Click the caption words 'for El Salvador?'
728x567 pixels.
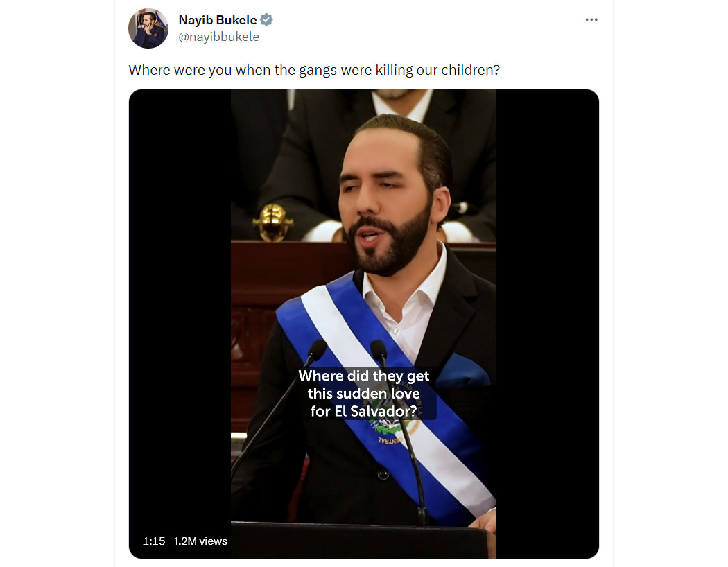[363, 411]
